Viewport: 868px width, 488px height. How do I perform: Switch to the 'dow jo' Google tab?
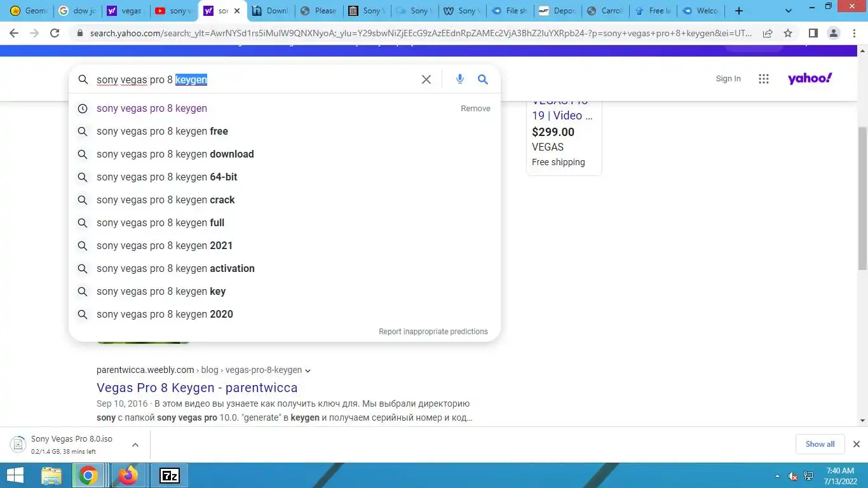coord(76,11)
